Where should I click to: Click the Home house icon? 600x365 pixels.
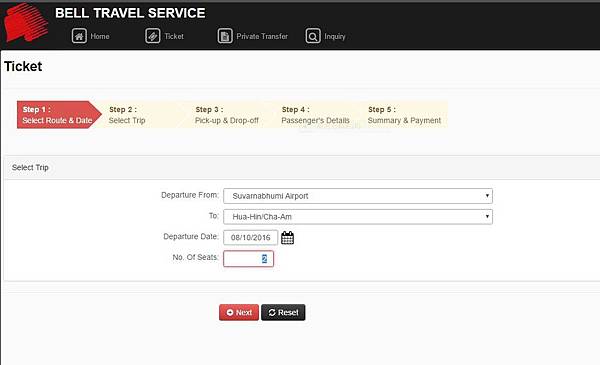pyautogui.click(x=79, y=36)
